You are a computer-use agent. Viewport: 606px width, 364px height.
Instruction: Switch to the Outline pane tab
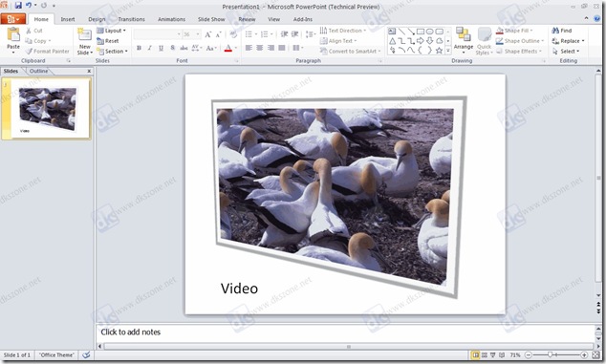point(38,71)
